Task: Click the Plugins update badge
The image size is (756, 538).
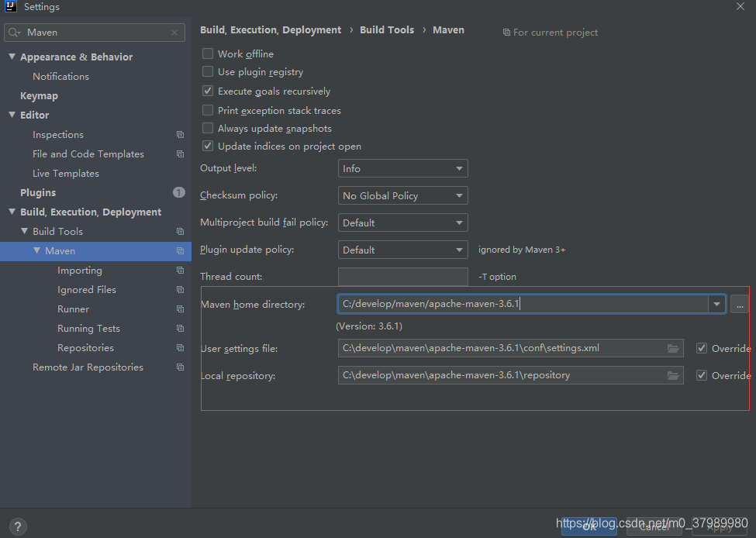Action: 179,192
